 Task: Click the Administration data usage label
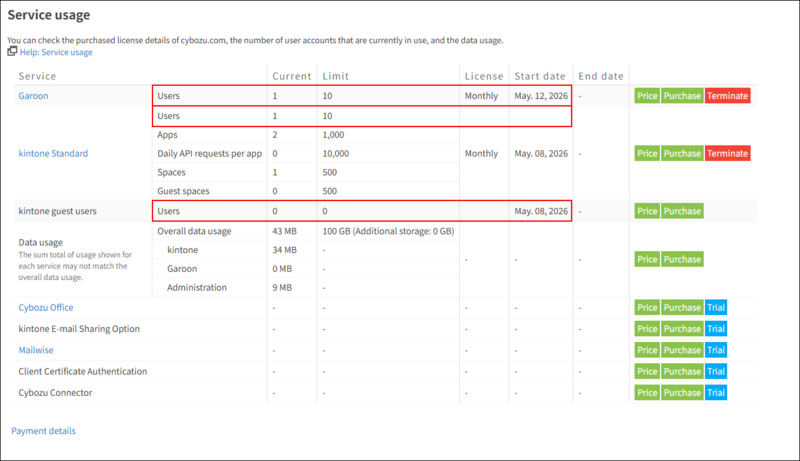(x=197, y=288)
